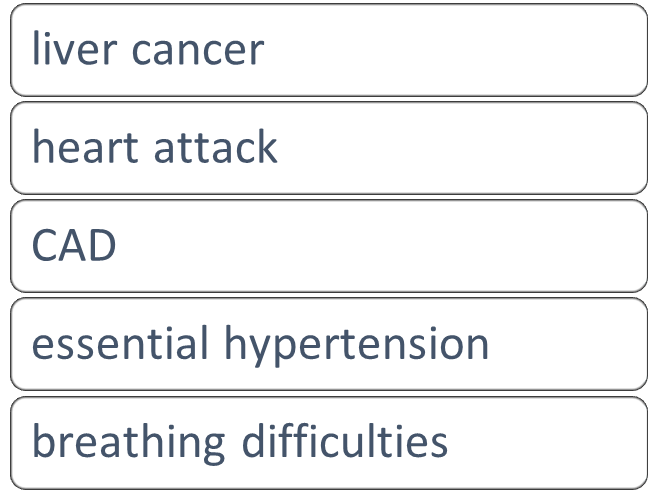Select essential hypertension from the list
Viewport: 650px width, 501px height.
click(x=328, y=344)
